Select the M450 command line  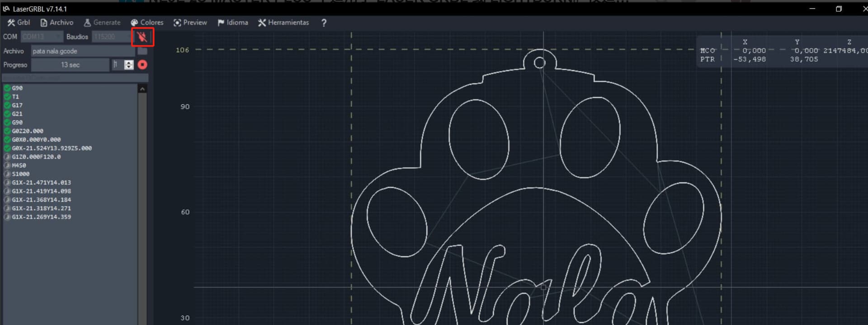point(19,165)
